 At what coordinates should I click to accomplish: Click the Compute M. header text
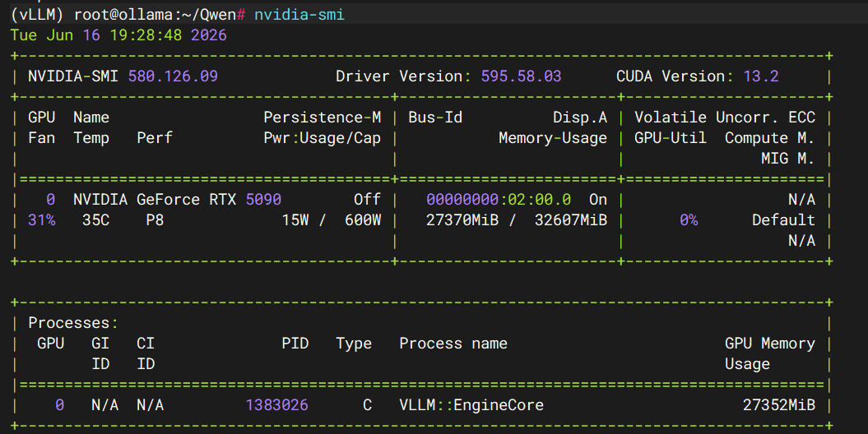tap(769, 138)
